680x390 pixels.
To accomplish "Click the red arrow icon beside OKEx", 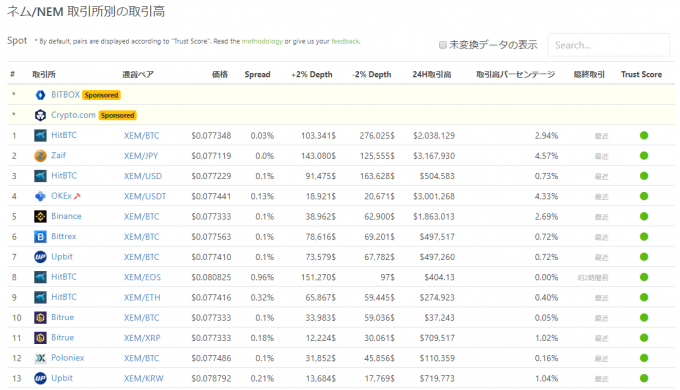I will (x=77, y=196).
